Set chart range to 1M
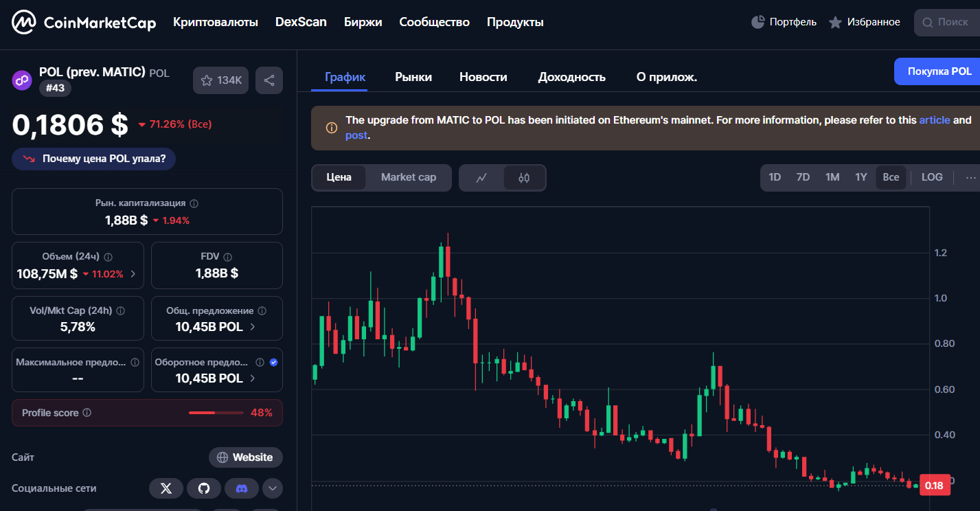 (x=832, y=177)
